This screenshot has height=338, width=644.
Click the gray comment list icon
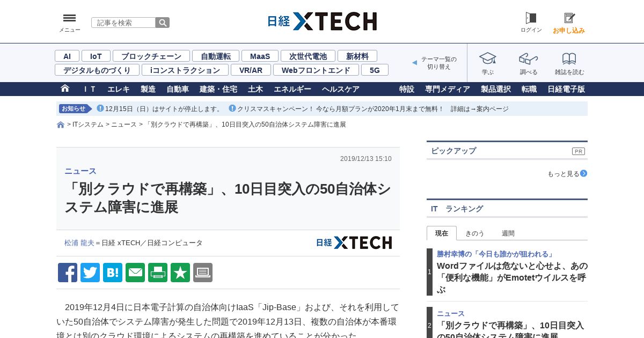203,273
